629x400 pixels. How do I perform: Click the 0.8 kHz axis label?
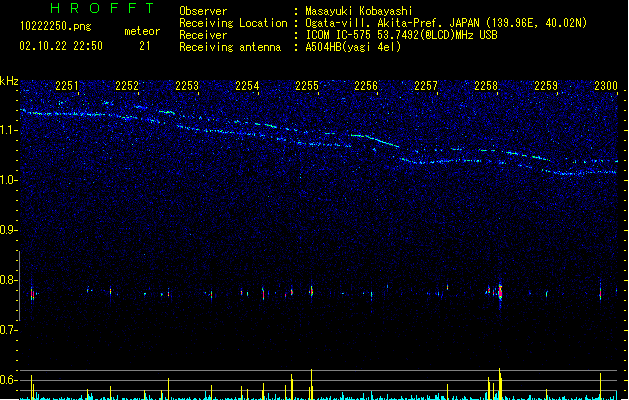pyautogui.click(x=8, y=280)
